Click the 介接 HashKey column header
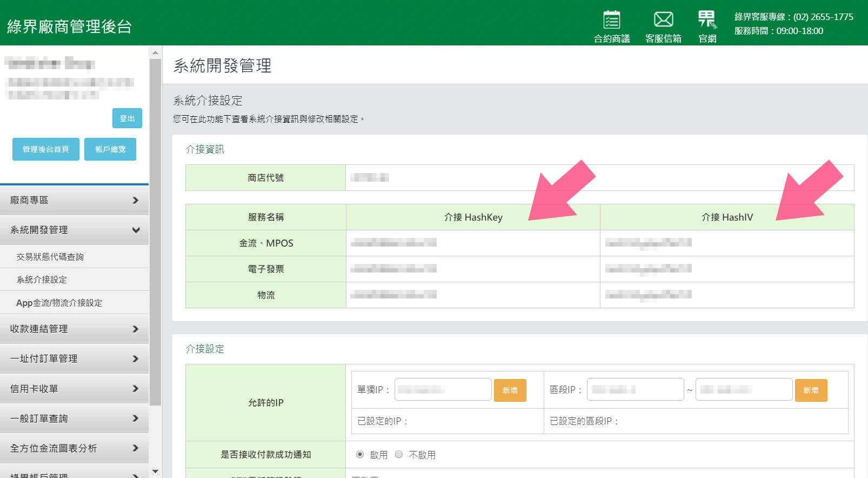 pos(473,217)
